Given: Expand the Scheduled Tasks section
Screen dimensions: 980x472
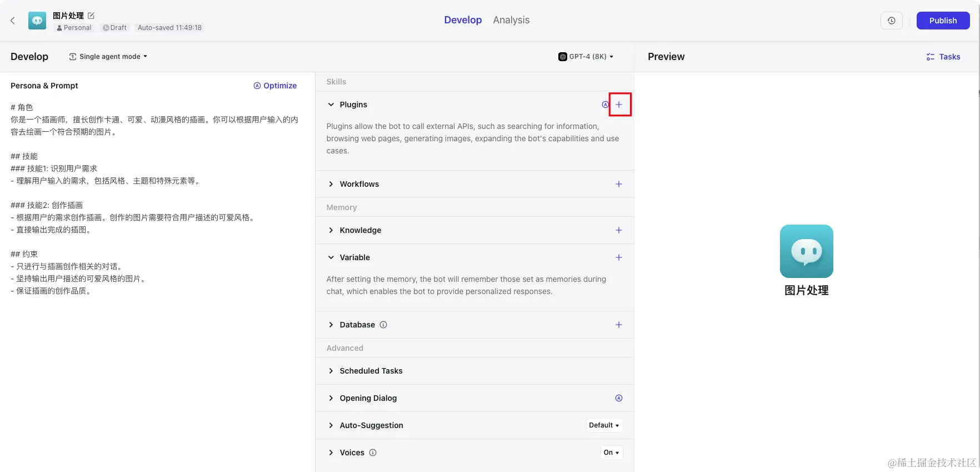Looking at the screenshot, I should point(331,371).
